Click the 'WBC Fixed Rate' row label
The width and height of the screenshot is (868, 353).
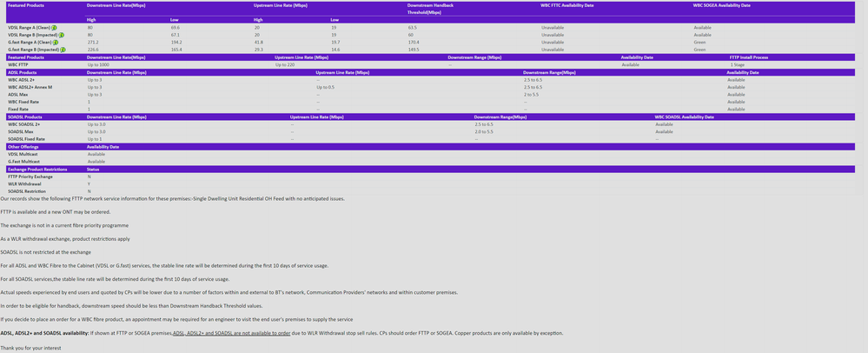click(x=23, y=102)
